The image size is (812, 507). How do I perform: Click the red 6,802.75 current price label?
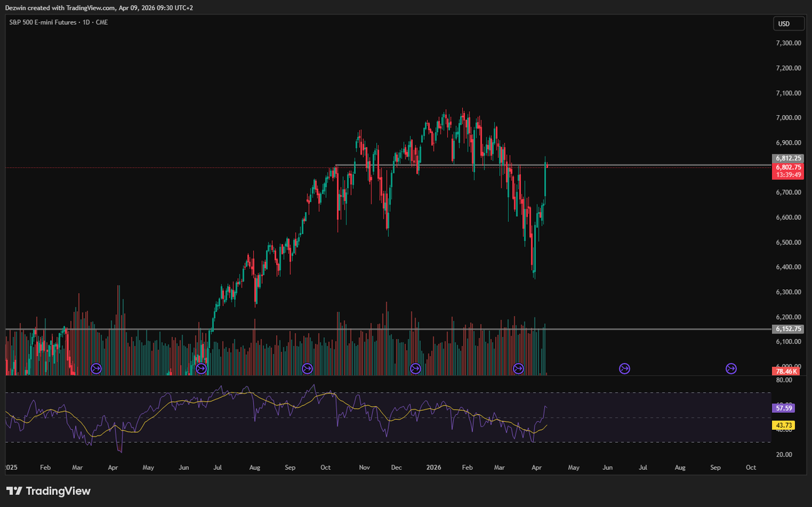coord(788,167)
